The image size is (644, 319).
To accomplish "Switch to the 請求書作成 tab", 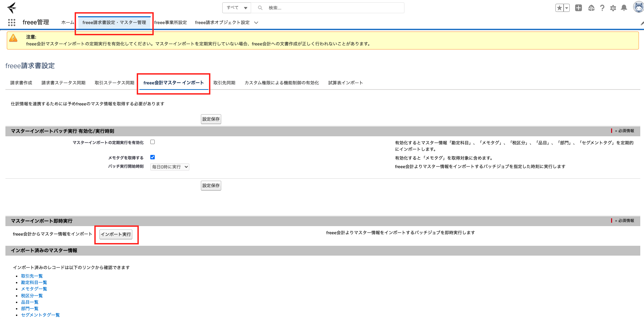I will [x=21, y=83].
